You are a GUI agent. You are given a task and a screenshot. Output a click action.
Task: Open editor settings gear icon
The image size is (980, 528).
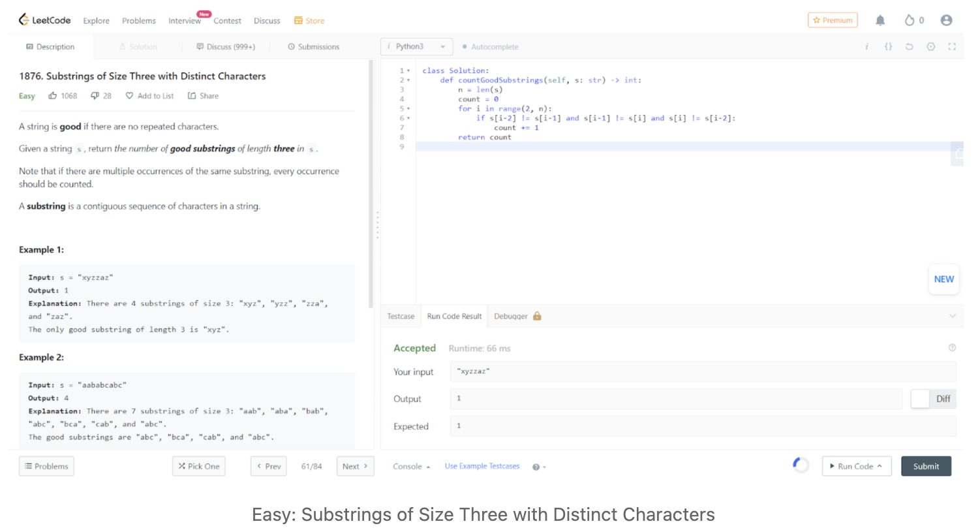click(x=930, y=47)
